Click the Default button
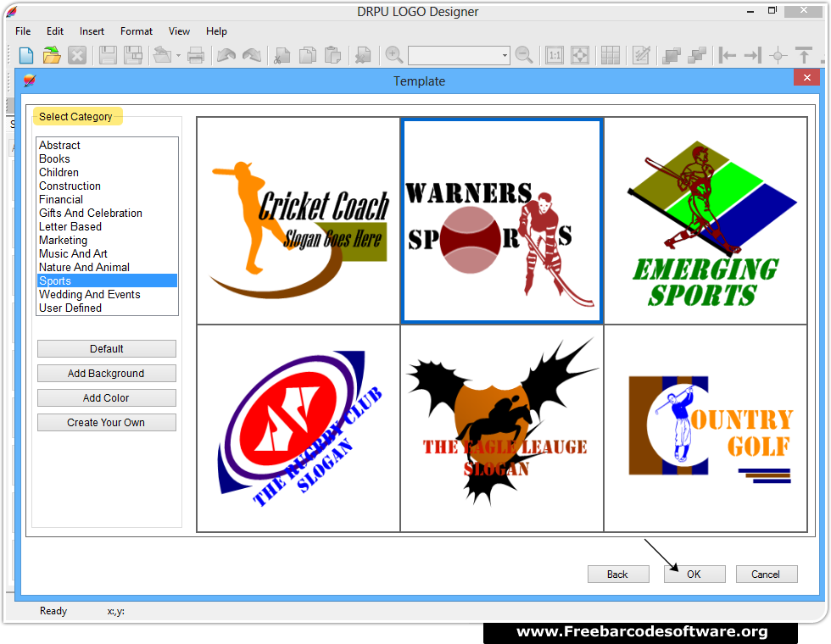831x644 pixels. [107, 349]
